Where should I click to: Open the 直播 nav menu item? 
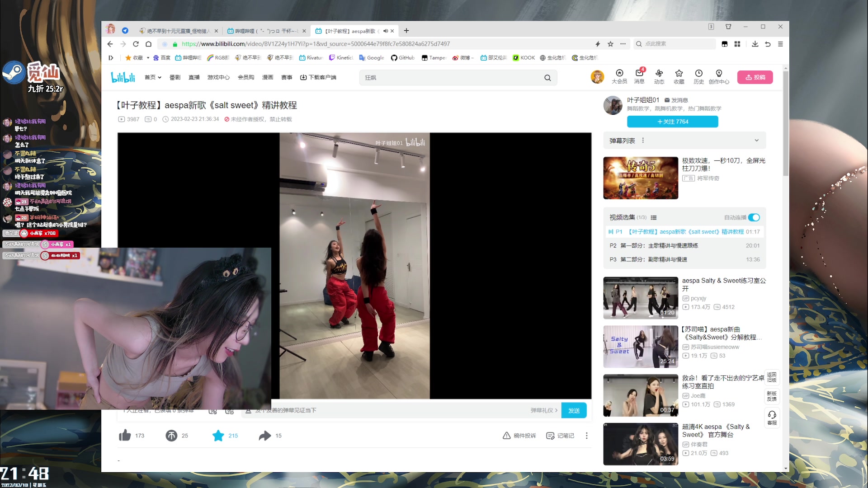(x=194, y=77)
